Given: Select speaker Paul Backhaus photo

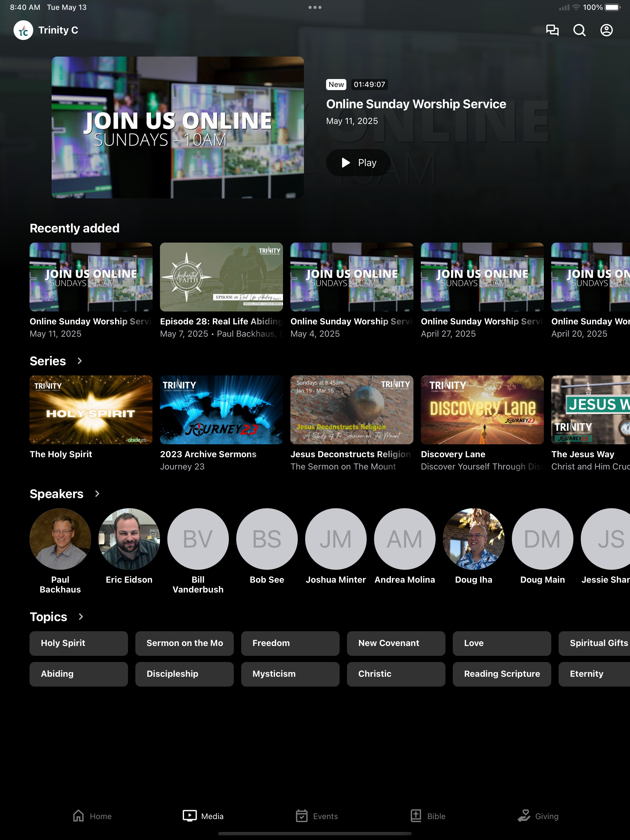Looking at the screenshot, I should (x=60, y=539).
